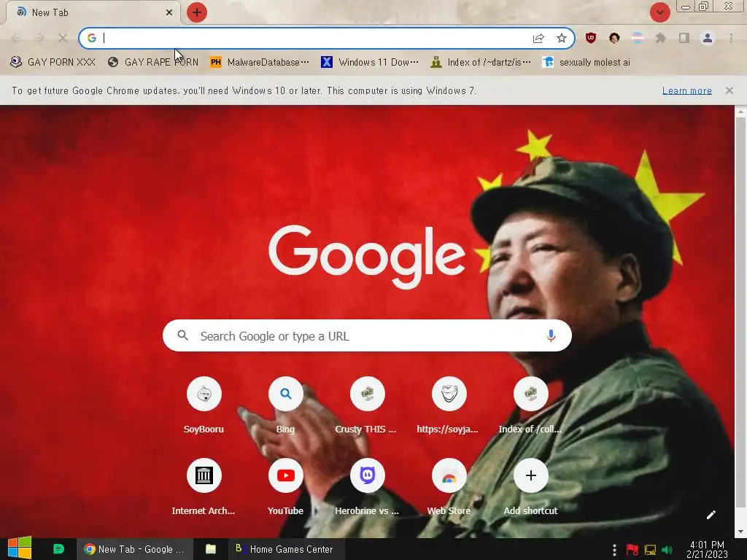The image size is (747, 560).
Task: Open the red flag tray icon
Action: (x=632, y=550)
